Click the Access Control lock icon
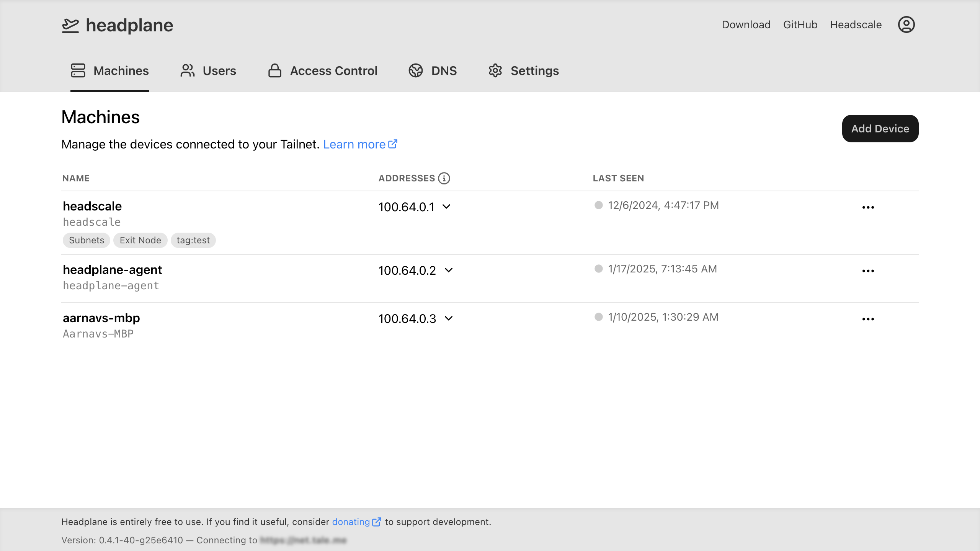Image resolution: width=980 pixels, height=551 pixels. coord(274,71)
